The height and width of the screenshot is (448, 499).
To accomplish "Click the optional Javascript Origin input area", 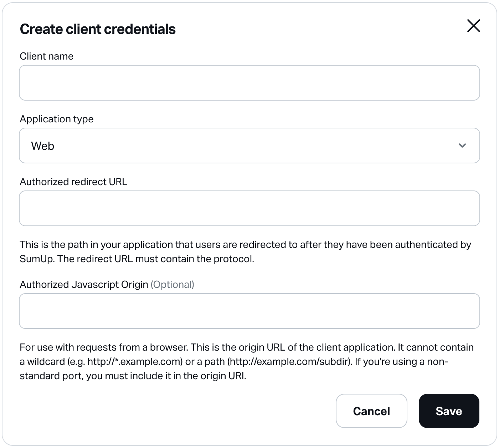I will [249, 311].
